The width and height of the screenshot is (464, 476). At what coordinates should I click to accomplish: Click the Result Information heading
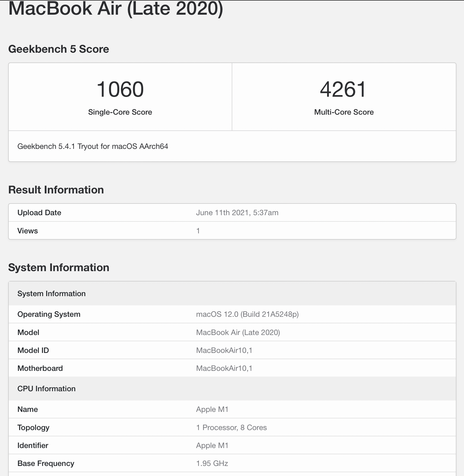click(x=56, y=190)
